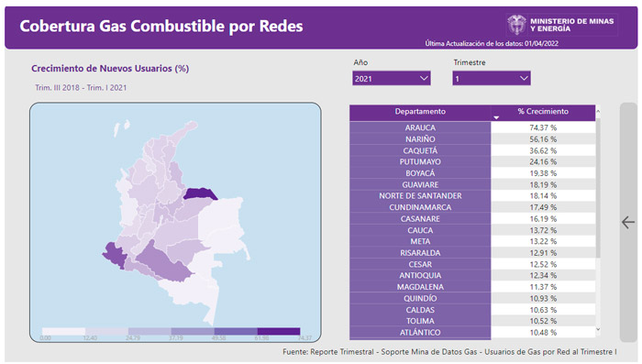Click the Ministerio de Minas y Energía logo
Image resolution: width=642 pixels, height=364 pixels.
click(x=561, y=25)
